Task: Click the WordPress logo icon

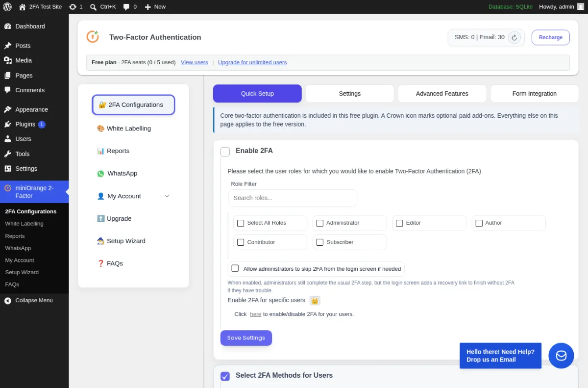Action: (7, 7)
